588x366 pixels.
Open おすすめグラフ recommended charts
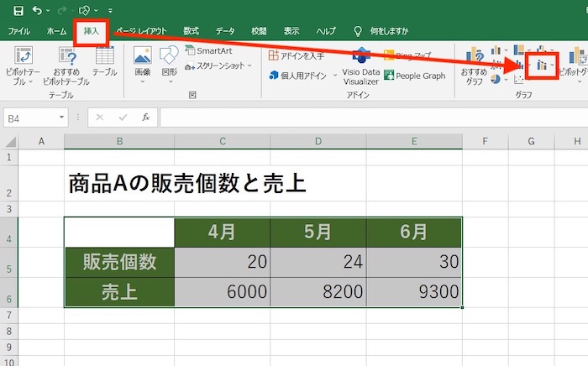click(x=474, y=66)
